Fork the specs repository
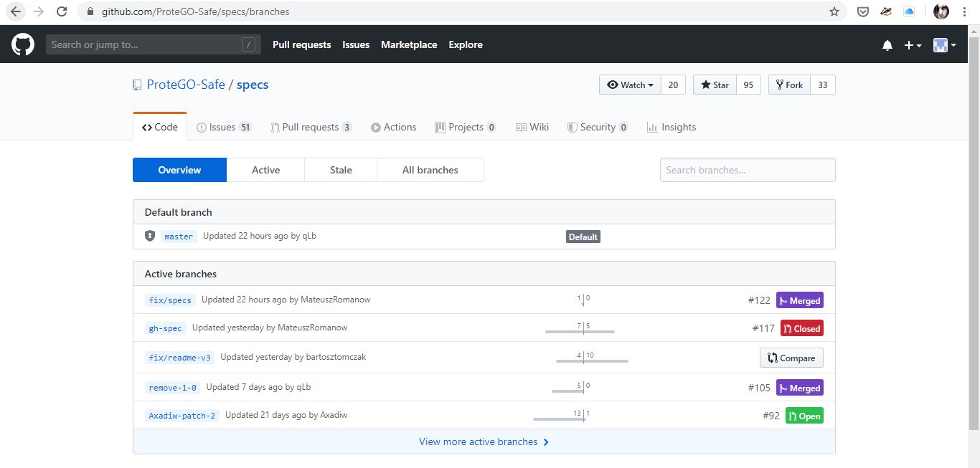Viewport: 980px width, 468px height. 789,85
